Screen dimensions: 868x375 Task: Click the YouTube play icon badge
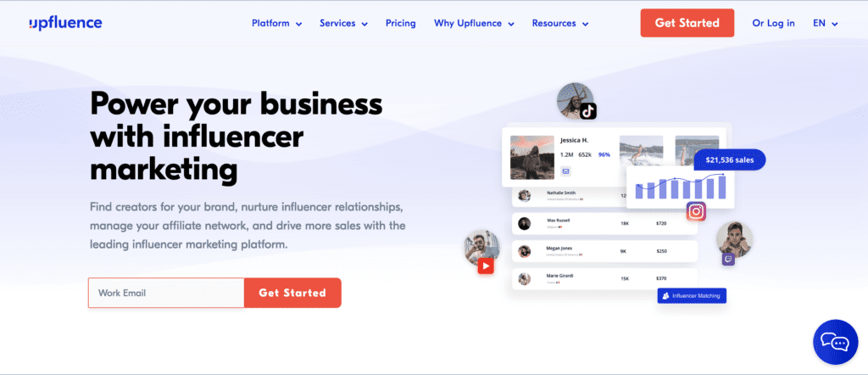[x=486, y=266]
